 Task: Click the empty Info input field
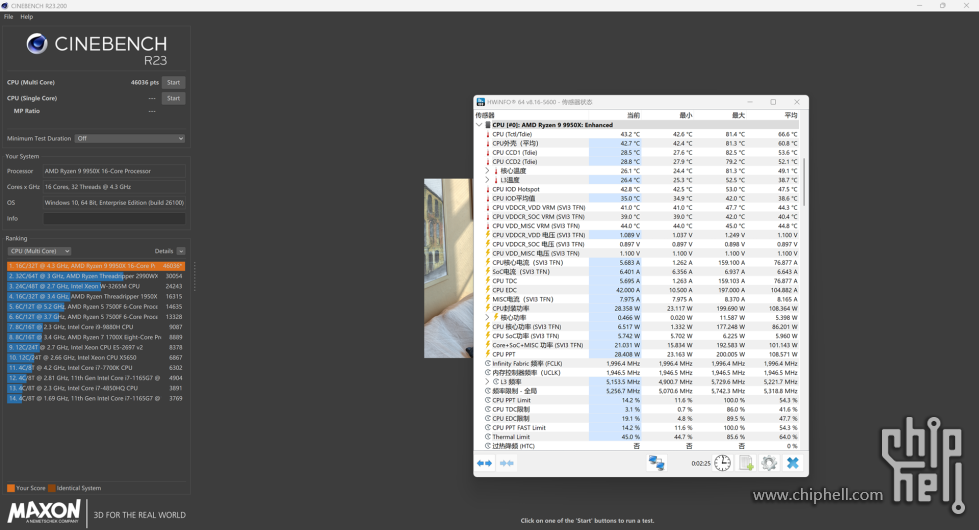point(114,218)
